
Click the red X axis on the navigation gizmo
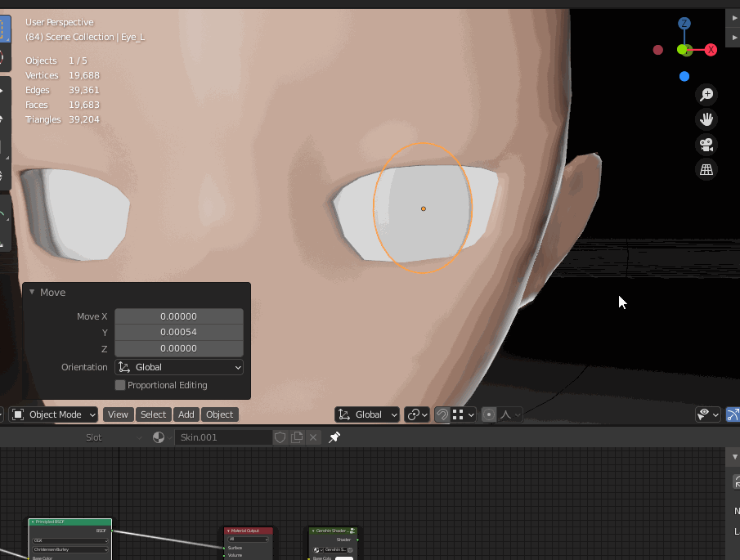tap(711, 50)
